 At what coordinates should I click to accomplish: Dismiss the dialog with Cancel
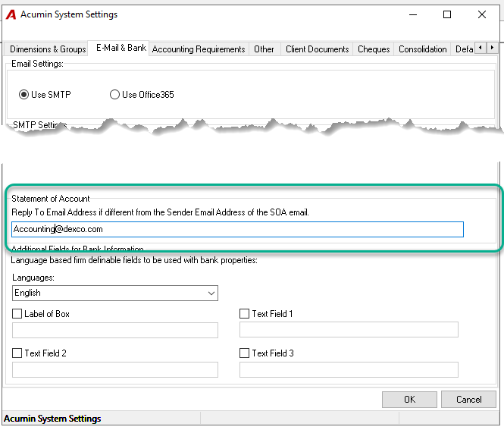pos(468,400)
